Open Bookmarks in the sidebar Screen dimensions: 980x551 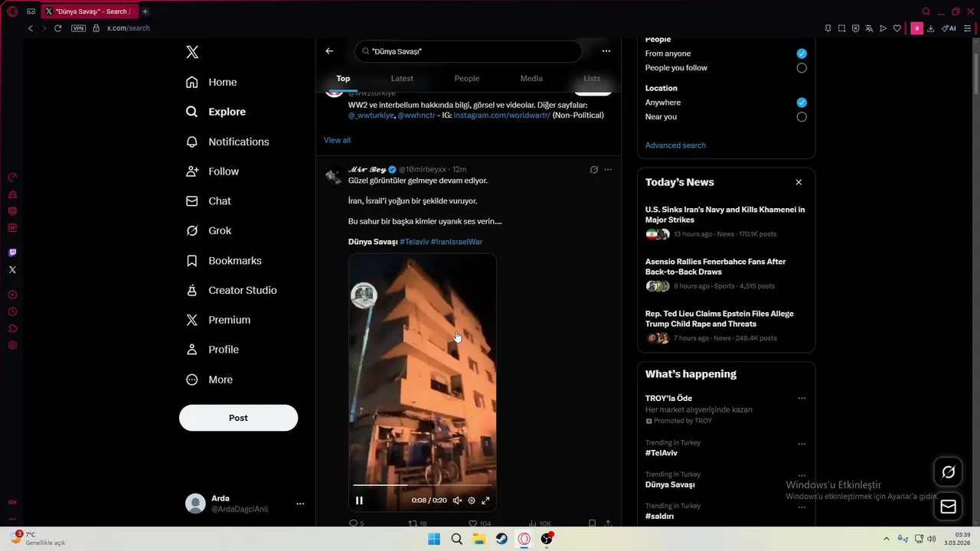pyautogui.click(x=224, y=260)
